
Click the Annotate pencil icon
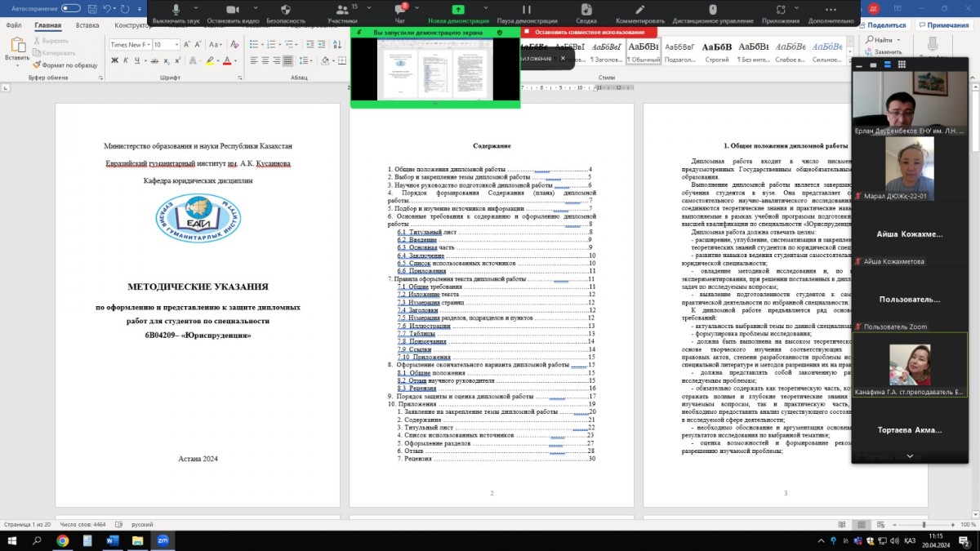[640, 11]
